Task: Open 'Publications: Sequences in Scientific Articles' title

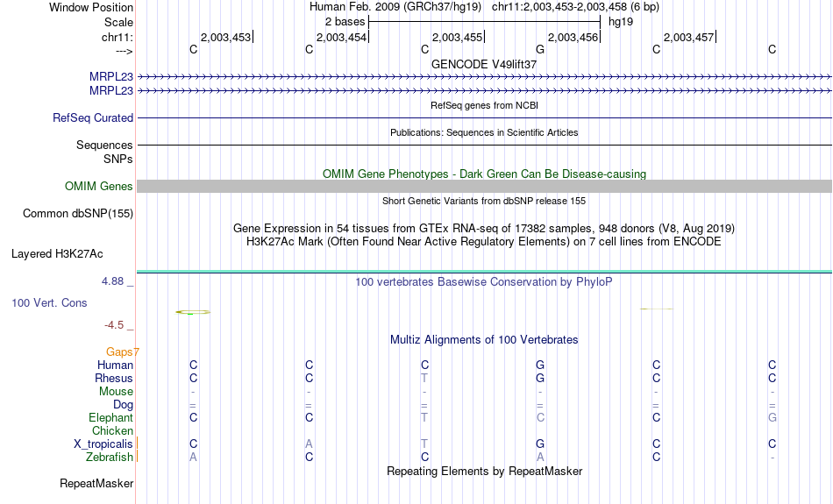Action: tap(484, 132)
